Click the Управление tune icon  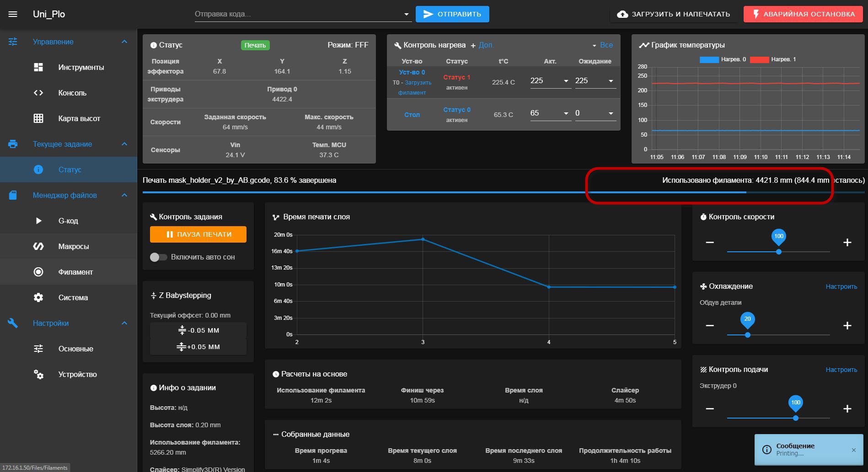tap(13, 42)
